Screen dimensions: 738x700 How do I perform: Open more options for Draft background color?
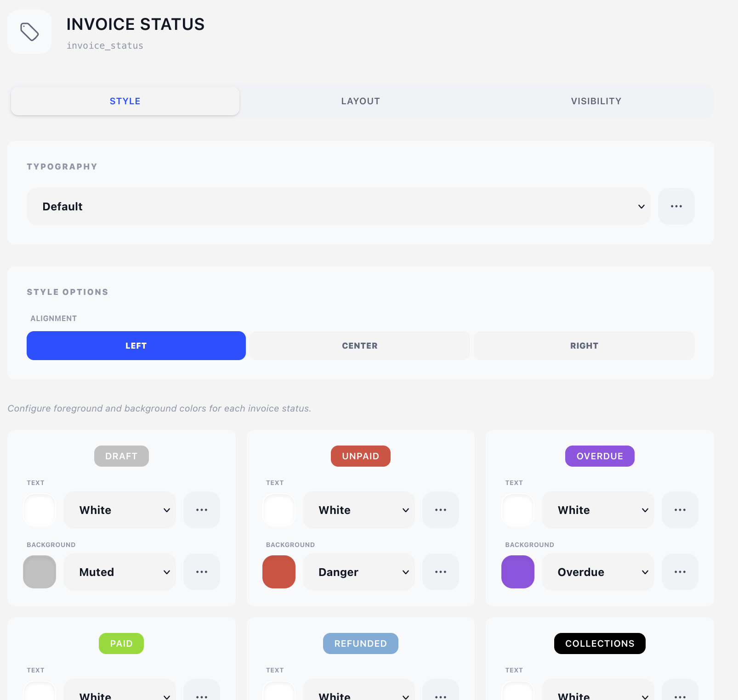(202, 572)
